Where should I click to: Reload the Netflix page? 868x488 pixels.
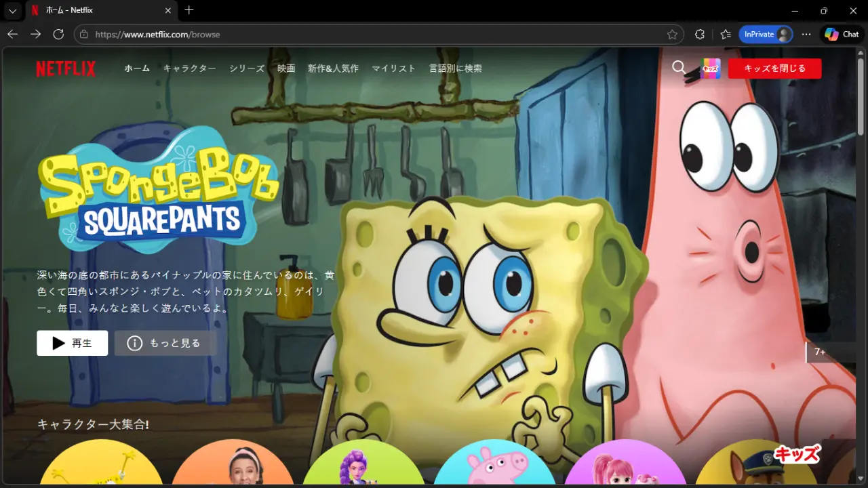[x=58, y=34]
